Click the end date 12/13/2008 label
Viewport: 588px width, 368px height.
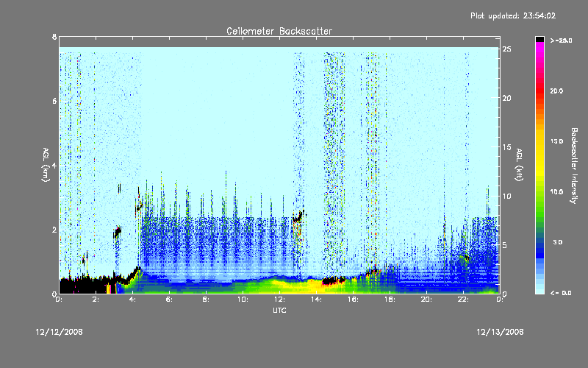pyautogui.click(x=500, y=332)
